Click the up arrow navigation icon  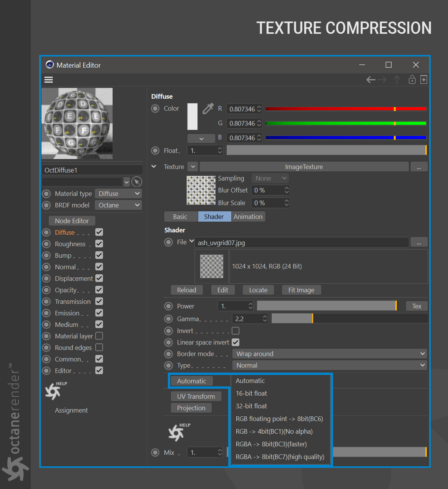pos(397,80)
